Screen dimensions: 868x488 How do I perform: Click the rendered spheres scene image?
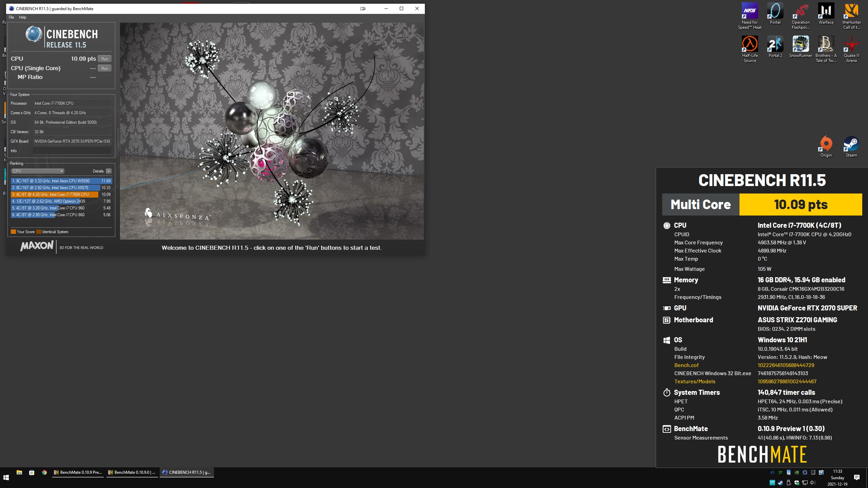pyautogui.click(x=272, y=131)
